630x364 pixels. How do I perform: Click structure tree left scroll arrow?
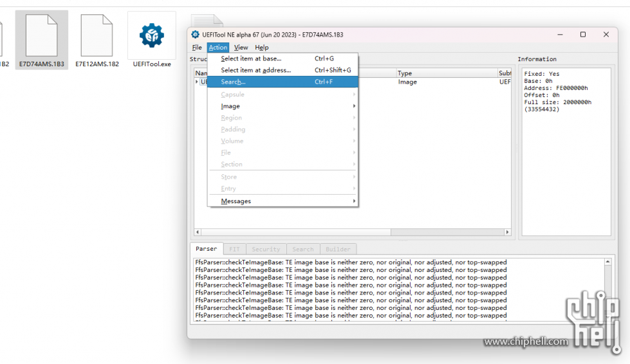coord(198,232)
